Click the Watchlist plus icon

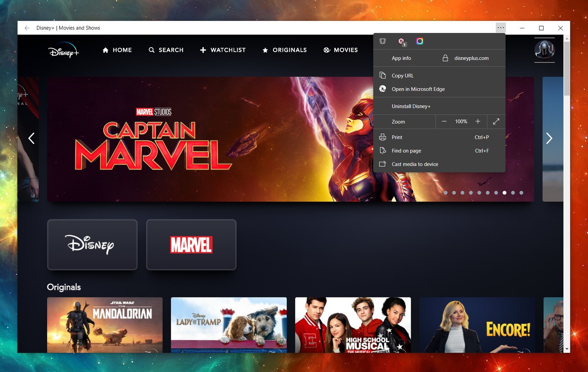(203, 50)
